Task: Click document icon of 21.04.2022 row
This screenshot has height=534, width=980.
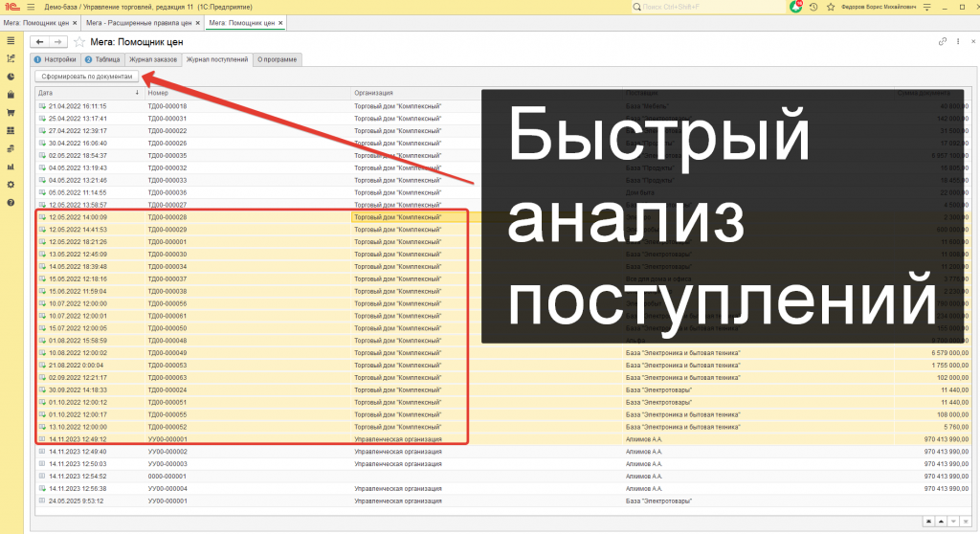Action: point(42,106)
